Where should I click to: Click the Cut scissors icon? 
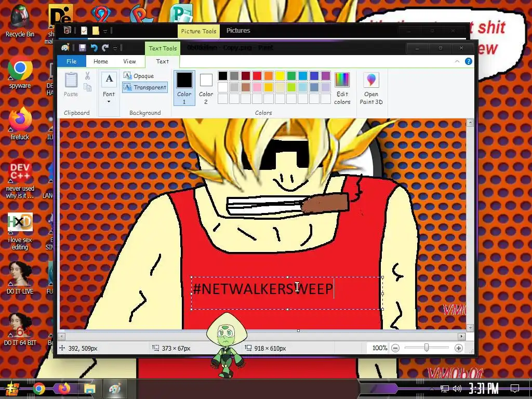coord(87,76)
